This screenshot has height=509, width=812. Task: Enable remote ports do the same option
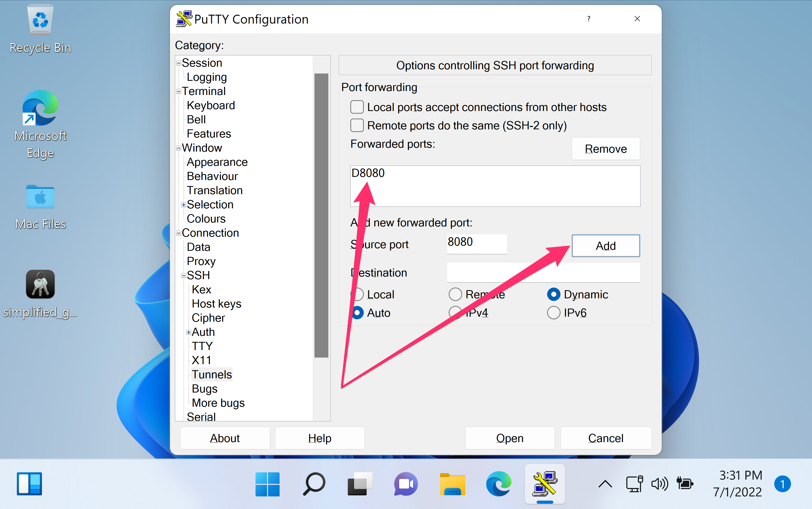(357, 126)
